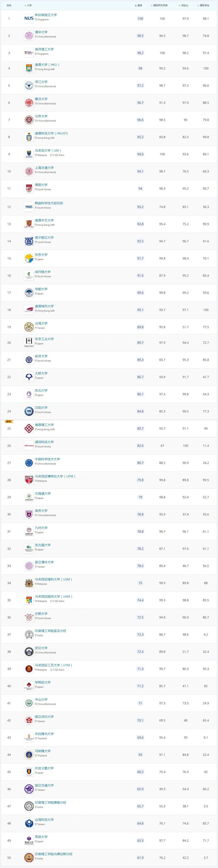Sort table by 总分 column
Screen dimensions: 218x868
click(x=139, y=5)
